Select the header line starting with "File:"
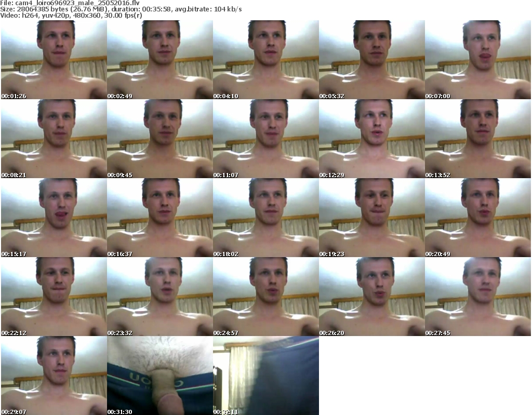Screen dimensions: 532x415 (70, 3)
